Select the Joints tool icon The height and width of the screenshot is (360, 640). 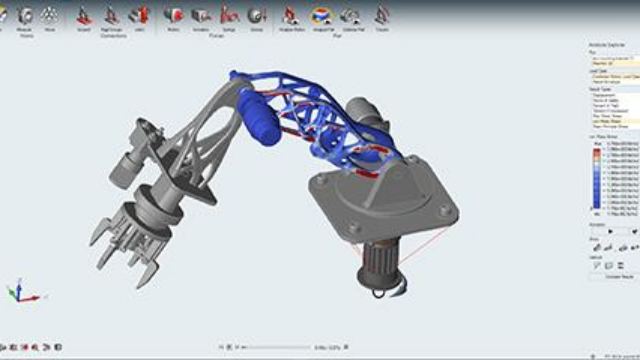pos(139,16)
